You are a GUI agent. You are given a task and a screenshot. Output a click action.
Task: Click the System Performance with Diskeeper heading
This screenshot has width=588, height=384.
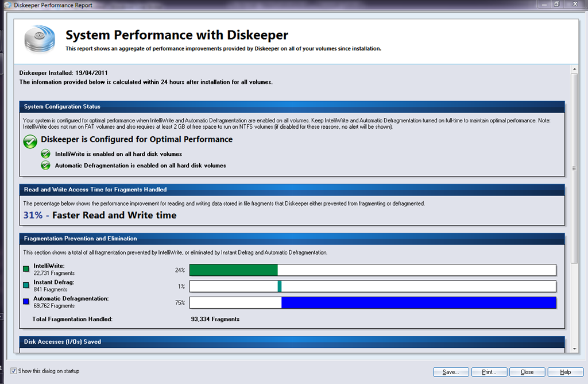coord(177,35)
